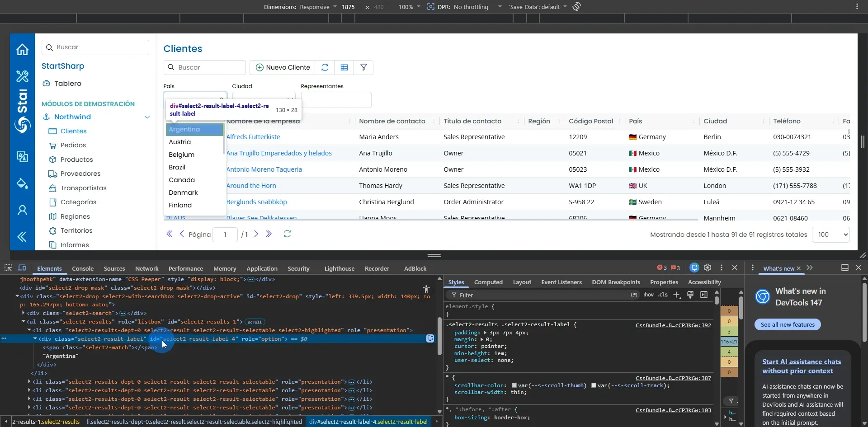Expand the select2-search div node
This screenshot has width=868, height=427.
click(23, 313)
